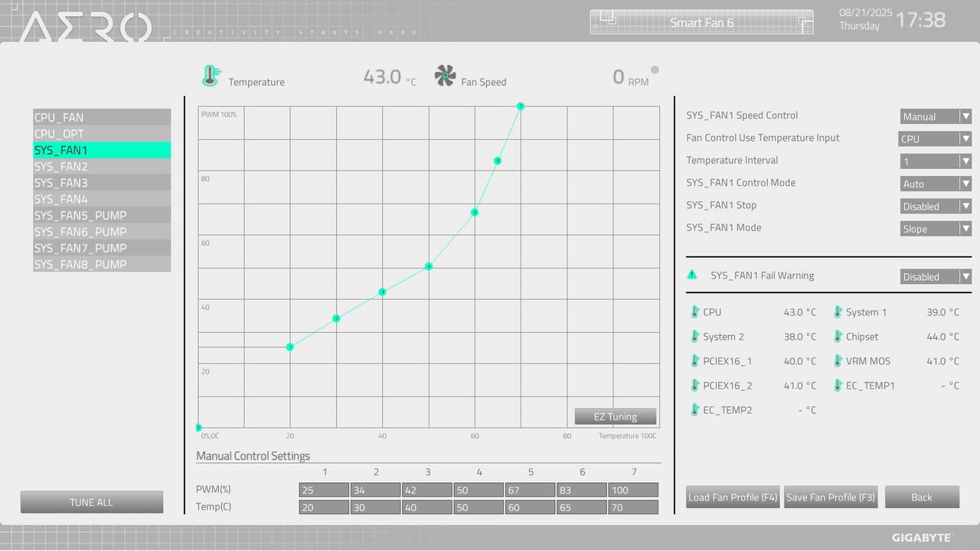The image size is (980, 551).
Task: Click the small gear icon near RPM
Action: tap(655, 70)
